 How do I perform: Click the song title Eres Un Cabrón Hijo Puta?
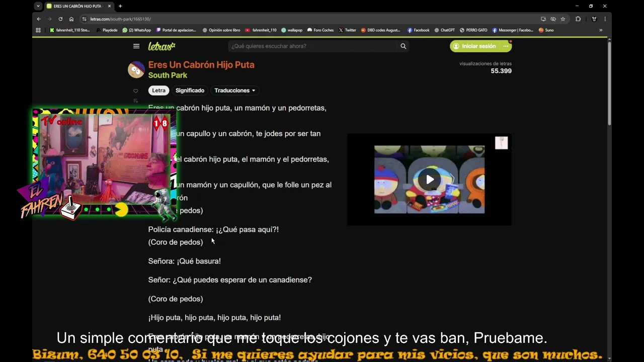pyautogui.click(x=201, y=65)
